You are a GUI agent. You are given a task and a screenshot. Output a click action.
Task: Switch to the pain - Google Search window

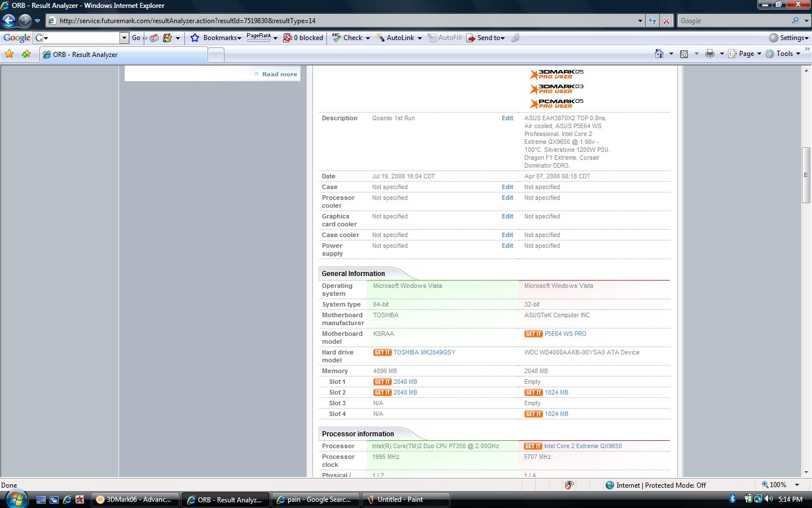coord(315,500)
